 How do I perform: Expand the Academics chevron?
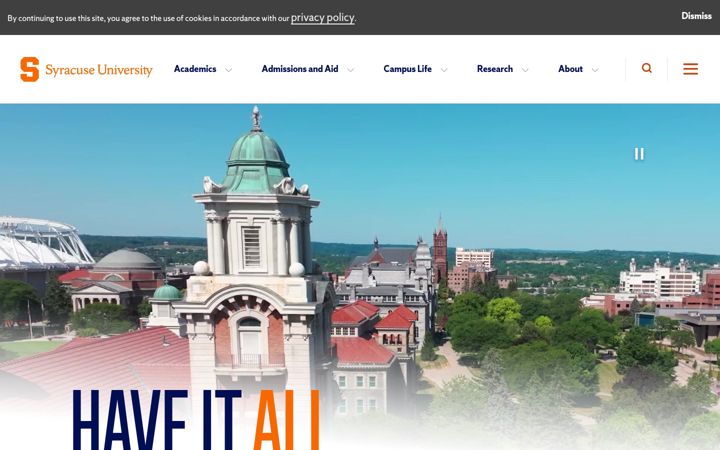click(x=228, y=70)
